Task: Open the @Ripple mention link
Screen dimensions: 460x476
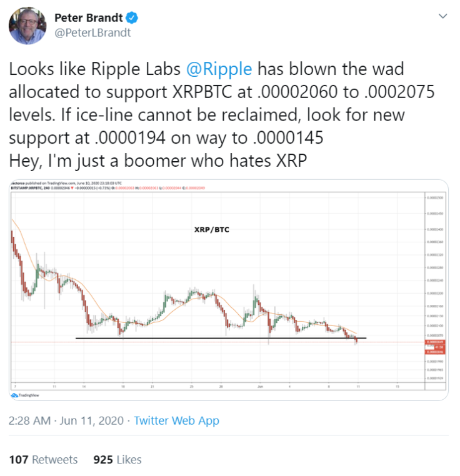Action: click(219, 69)
